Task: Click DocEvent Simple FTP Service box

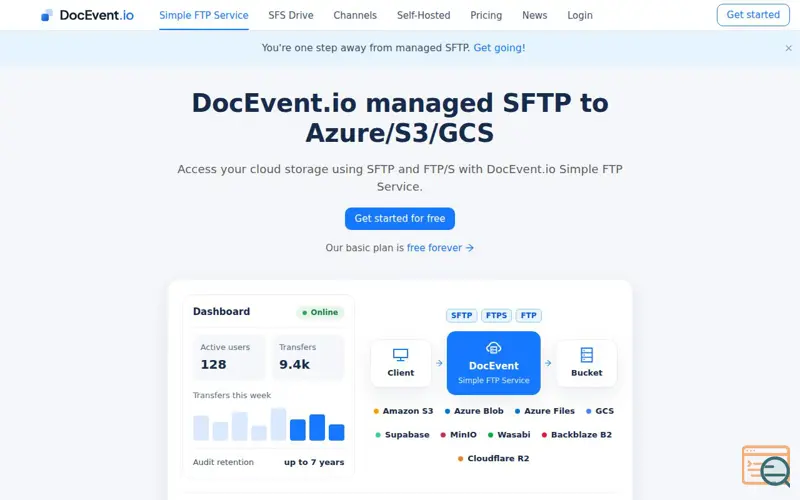Action: (493, 363)
